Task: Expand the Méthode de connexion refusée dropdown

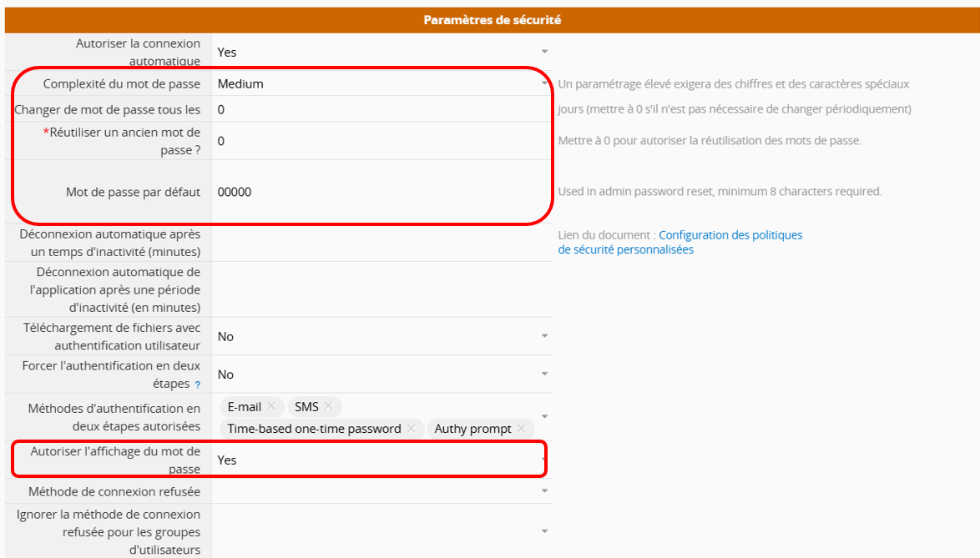Action: point(381,491)
